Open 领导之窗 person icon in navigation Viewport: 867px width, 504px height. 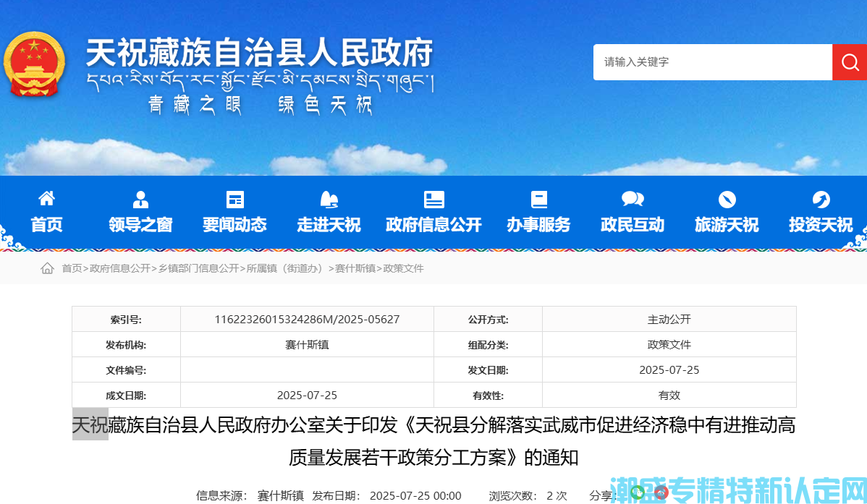pyautogui.click(x=140, y=199)
